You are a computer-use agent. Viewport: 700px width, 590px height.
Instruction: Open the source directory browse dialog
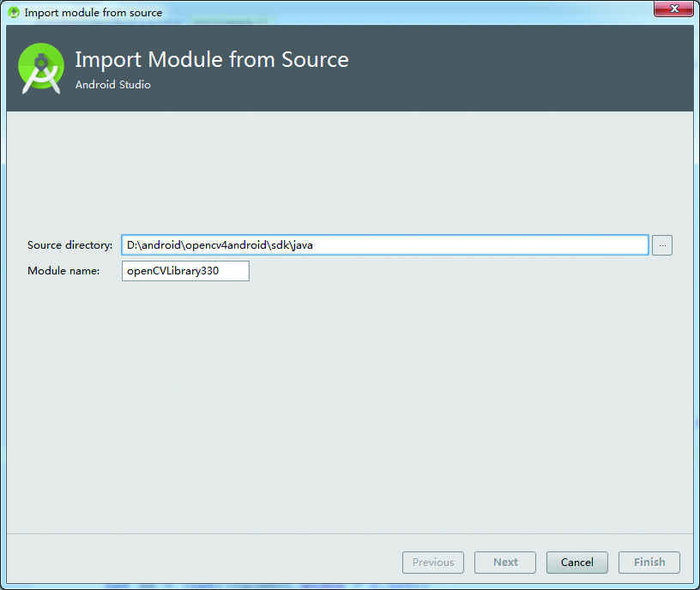tap(661, 245)
